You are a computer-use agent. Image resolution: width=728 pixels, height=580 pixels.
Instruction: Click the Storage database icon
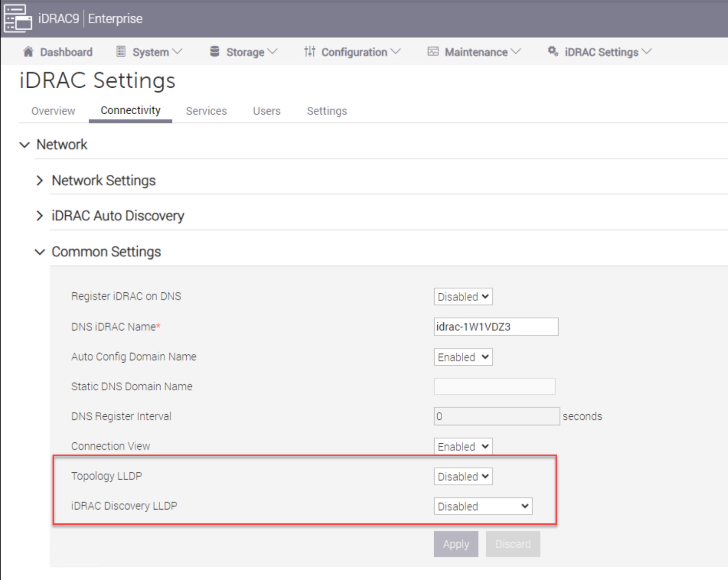(215, 52)
